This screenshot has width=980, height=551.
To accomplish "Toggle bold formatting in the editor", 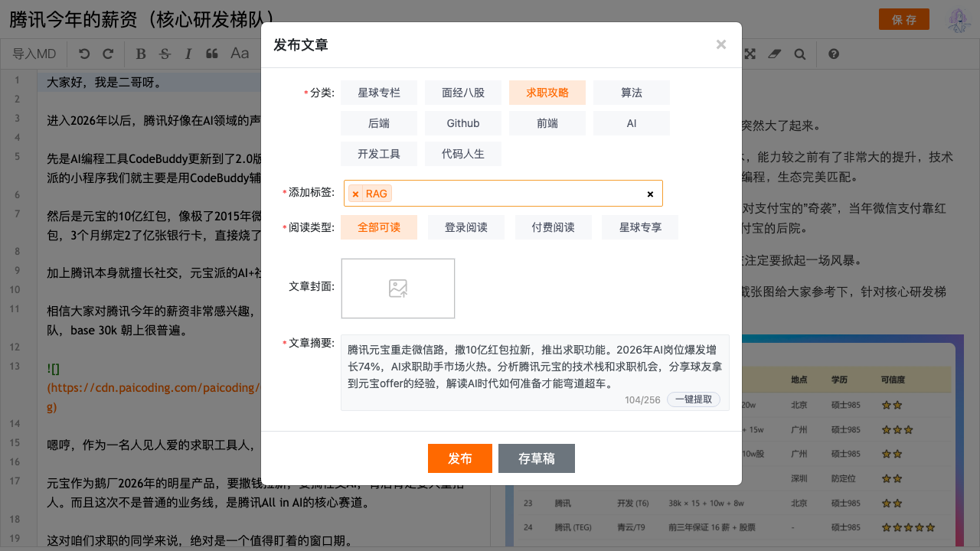I will tap(140, 54).
